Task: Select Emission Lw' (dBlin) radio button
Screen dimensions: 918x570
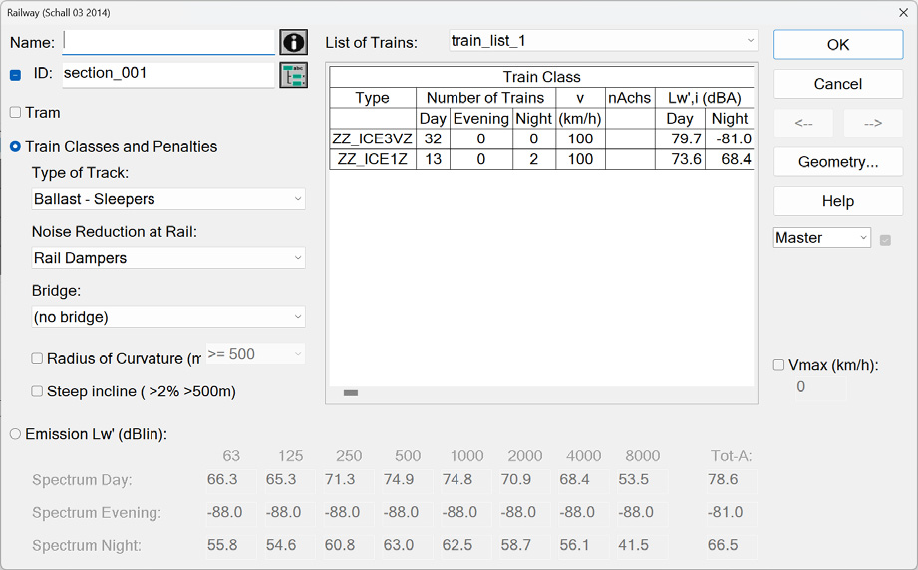Action: pyautogui.click(x=15, y=434)
